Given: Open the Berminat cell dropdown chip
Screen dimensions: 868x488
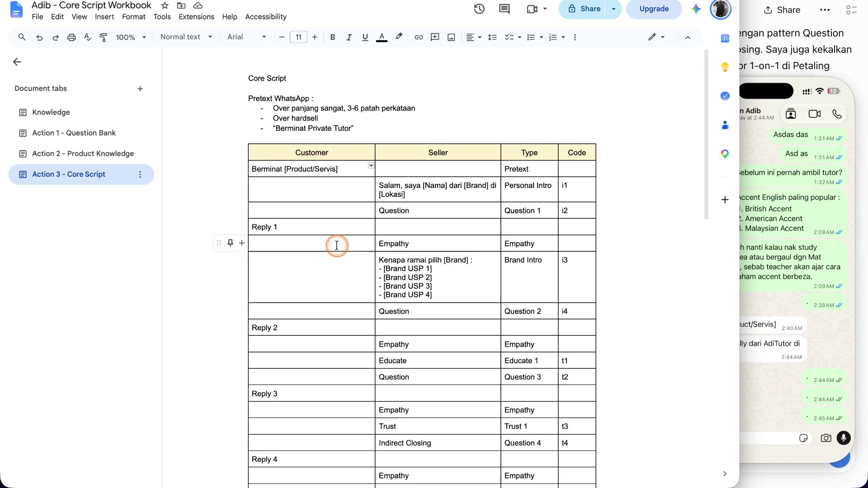Looking at the screenshot, I should [x=371, y=165].
